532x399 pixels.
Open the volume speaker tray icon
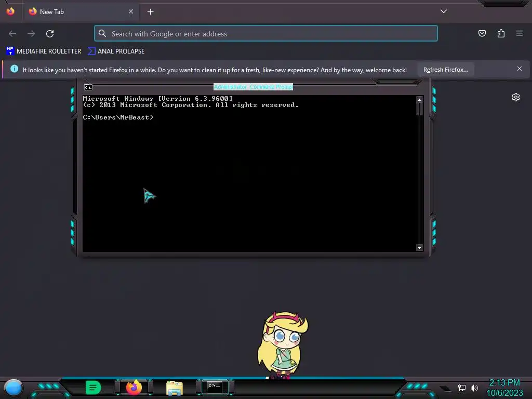point(474,388)
